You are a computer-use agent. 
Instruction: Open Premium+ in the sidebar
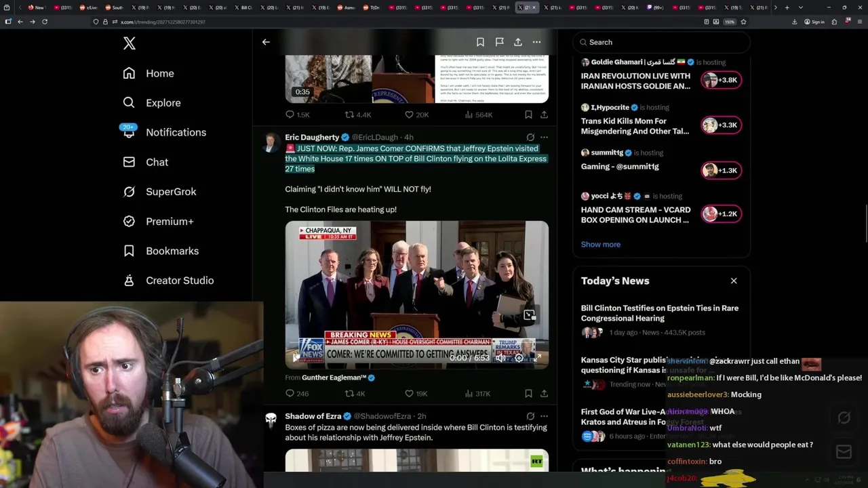click(158, 222)
